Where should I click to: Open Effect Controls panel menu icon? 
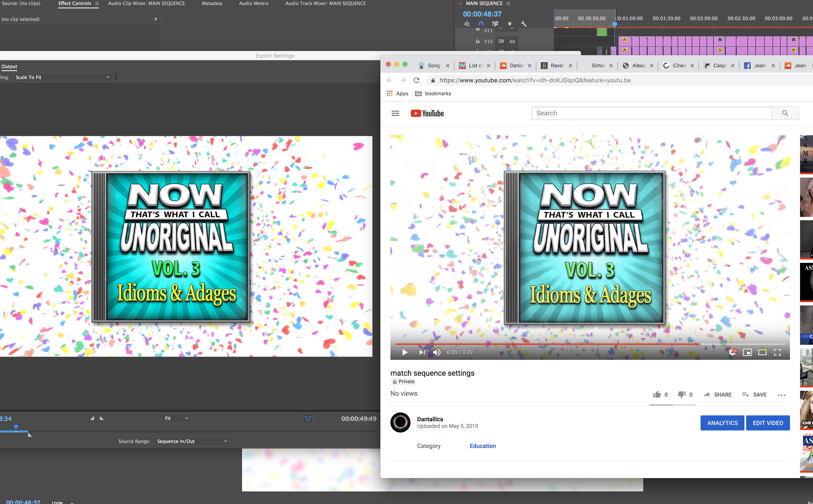[x=97, y=3]
